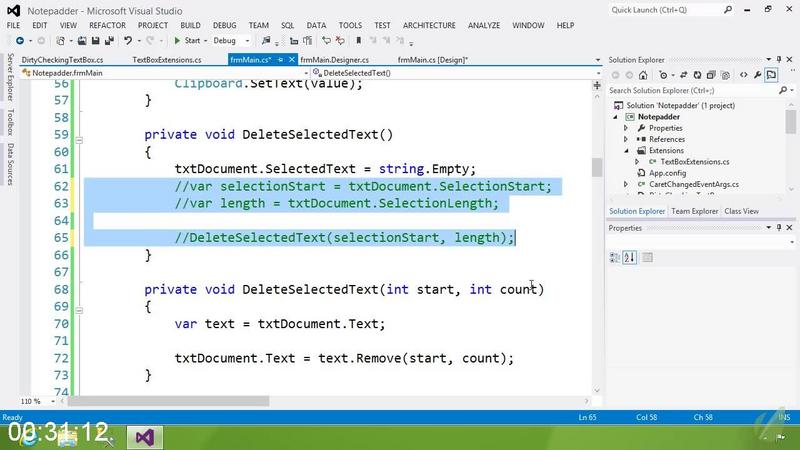Switch to the frmMain.cs [Design] tab
Image resolution: width=800 pixels, height=450 pixels.
(433, 60)
